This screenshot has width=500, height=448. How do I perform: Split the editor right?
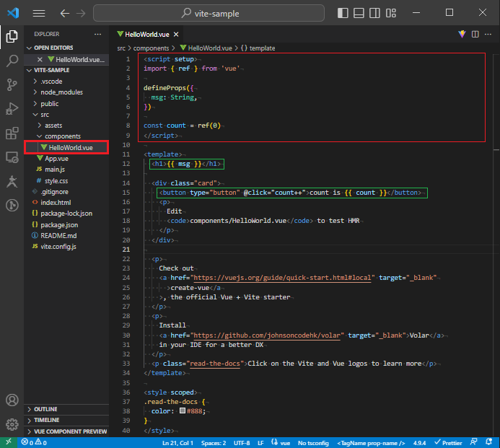475,34
